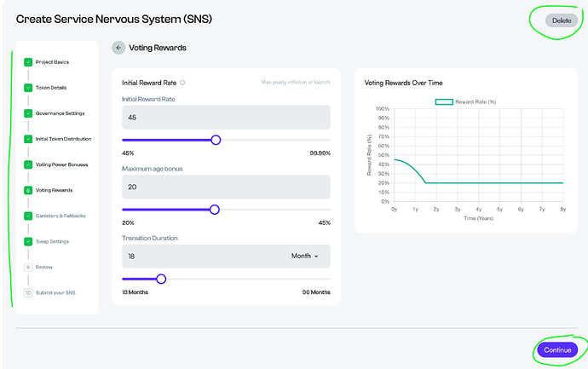Screen dimensions: 588x369
Task: Toggle the Reward Rate (%) chart legend
Action: (465, 101)
